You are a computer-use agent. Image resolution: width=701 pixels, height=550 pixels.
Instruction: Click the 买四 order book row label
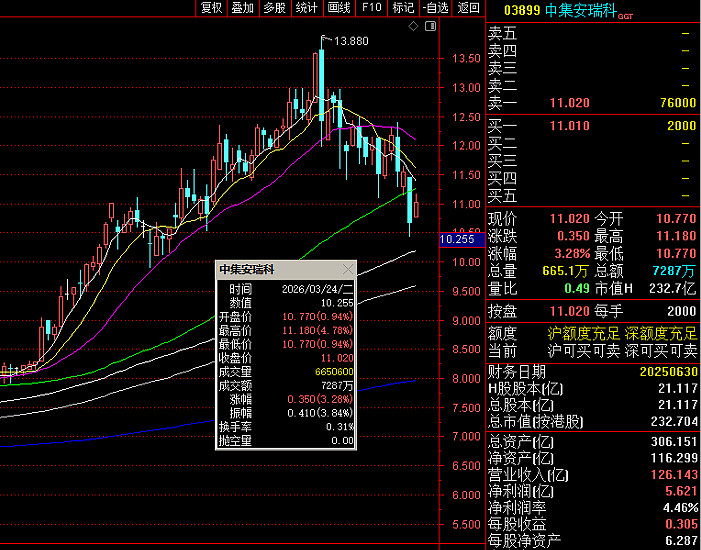[x=502, y=178]
